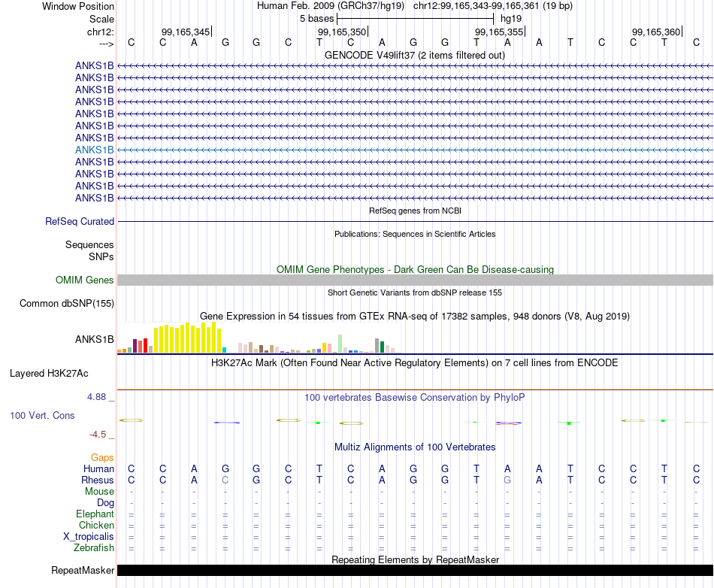This screenshot has height=588, width=714.
Task: Select the Elephant alignment row label
Action: tap(95, 514)
